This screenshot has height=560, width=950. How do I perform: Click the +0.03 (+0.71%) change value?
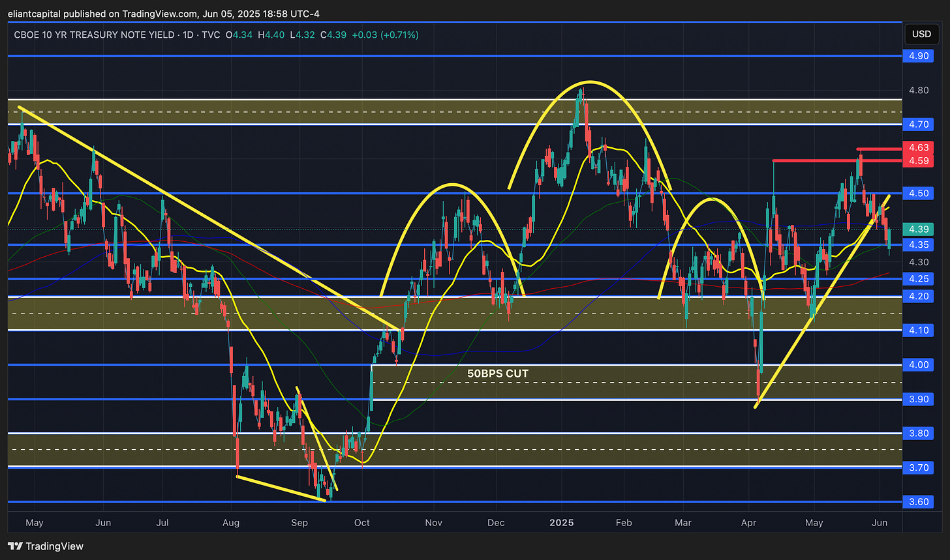coord(384,34)
